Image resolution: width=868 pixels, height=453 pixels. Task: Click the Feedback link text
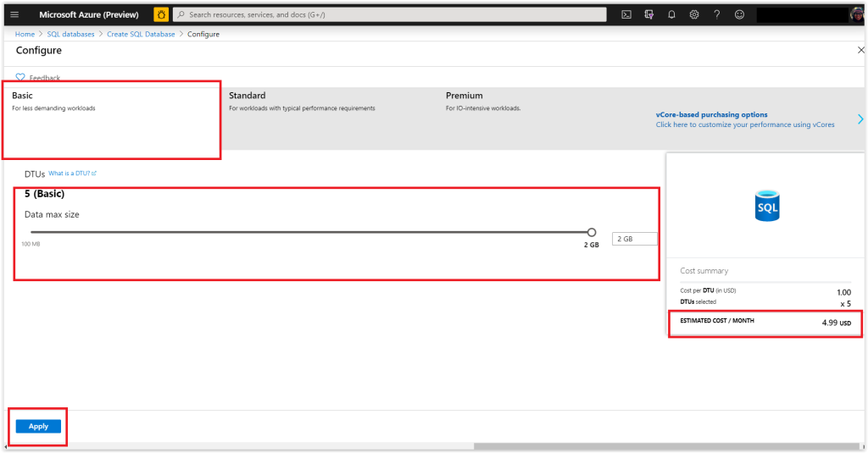[45, 78]
